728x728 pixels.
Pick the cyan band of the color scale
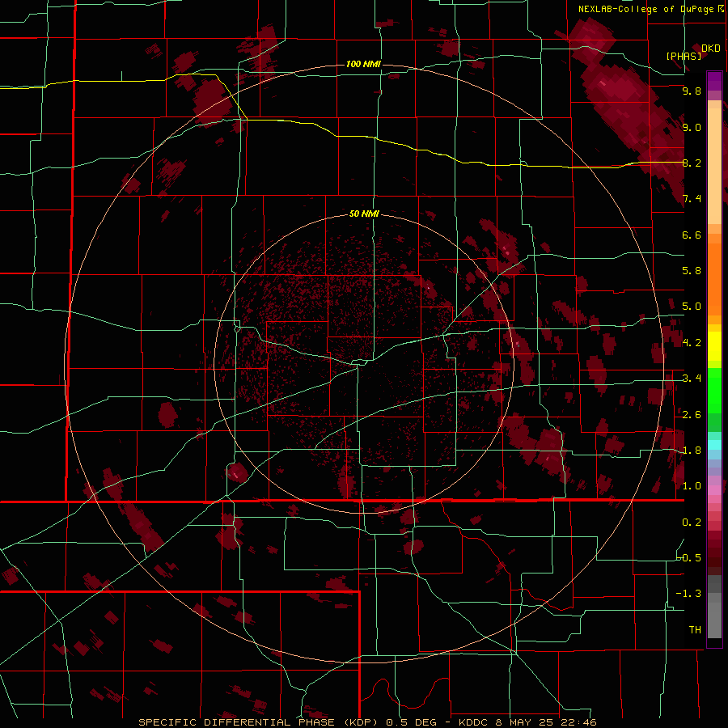pyautogui.click(x=714, y=444)
